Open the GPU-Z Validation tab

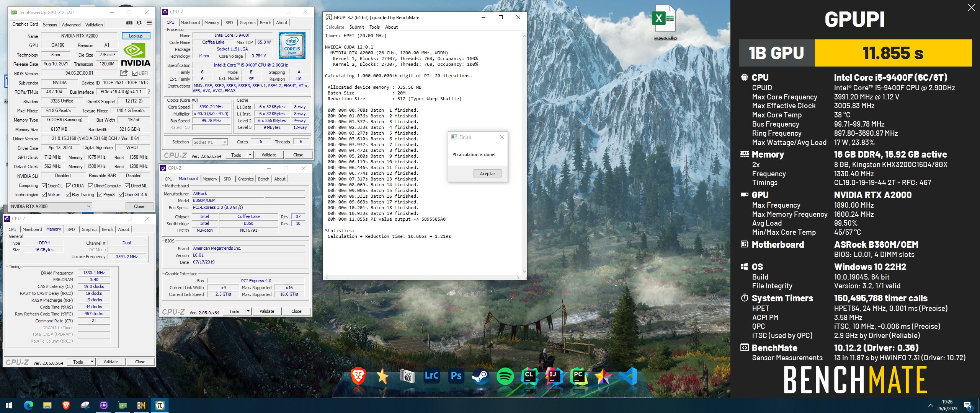click(x=94, y=25)
